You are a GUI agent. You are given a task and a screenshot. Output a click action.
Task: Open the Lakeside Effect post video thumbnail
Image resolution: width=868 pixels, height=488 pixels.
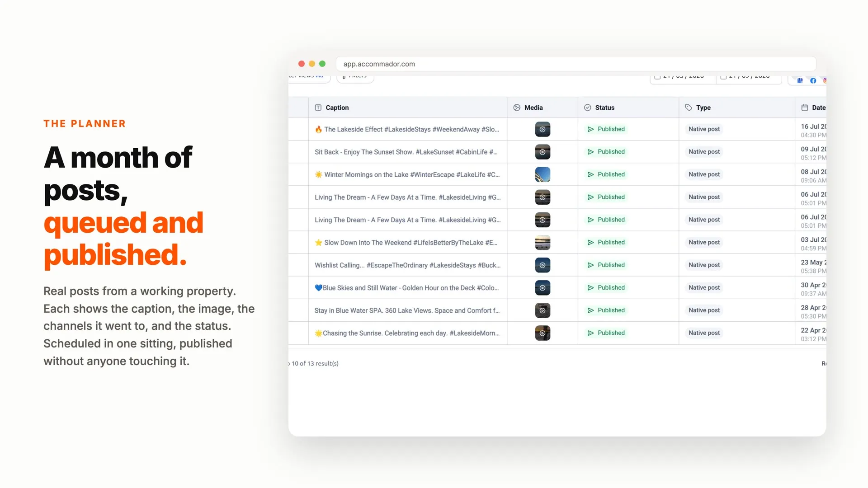click(x=542, y=129)
